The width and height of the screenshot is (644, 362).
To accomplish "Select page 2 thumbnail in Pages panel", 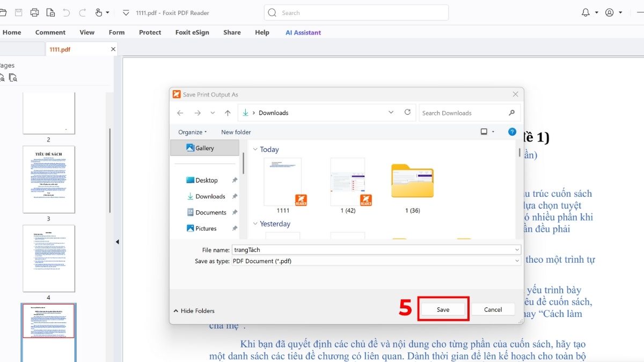I will 49,113.
